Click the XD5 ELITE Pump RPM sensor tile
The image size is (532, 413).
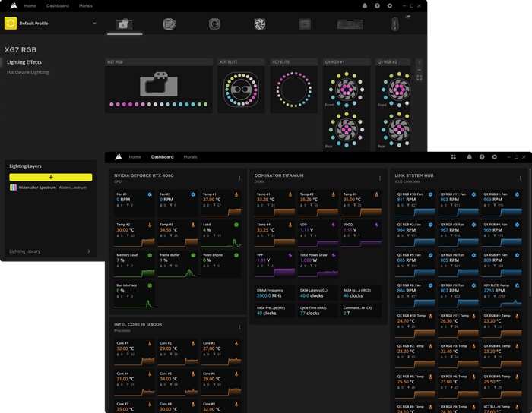(x=501, y=292)
